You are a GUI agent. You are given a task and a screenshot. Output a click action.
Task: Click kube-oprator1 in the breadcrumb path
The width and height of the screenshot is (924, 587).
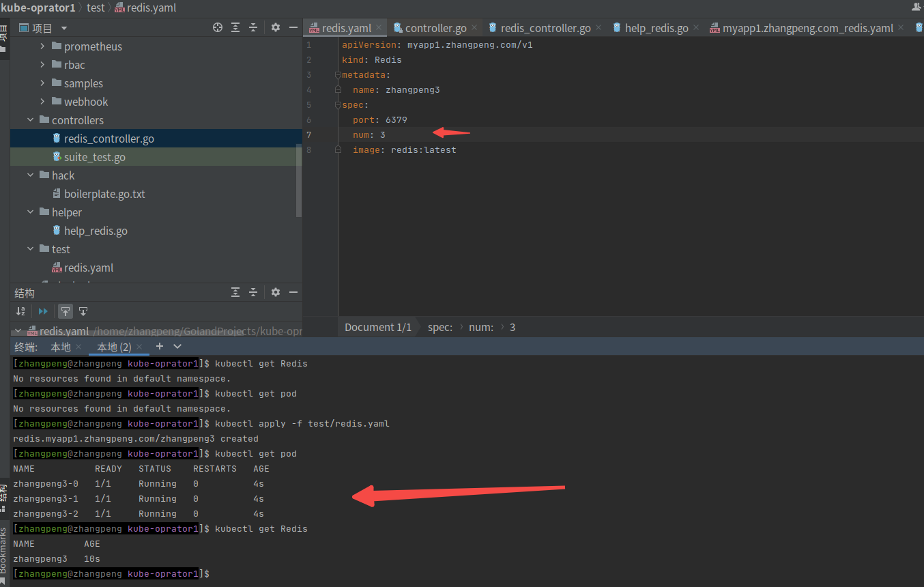[x=38, y=8]
